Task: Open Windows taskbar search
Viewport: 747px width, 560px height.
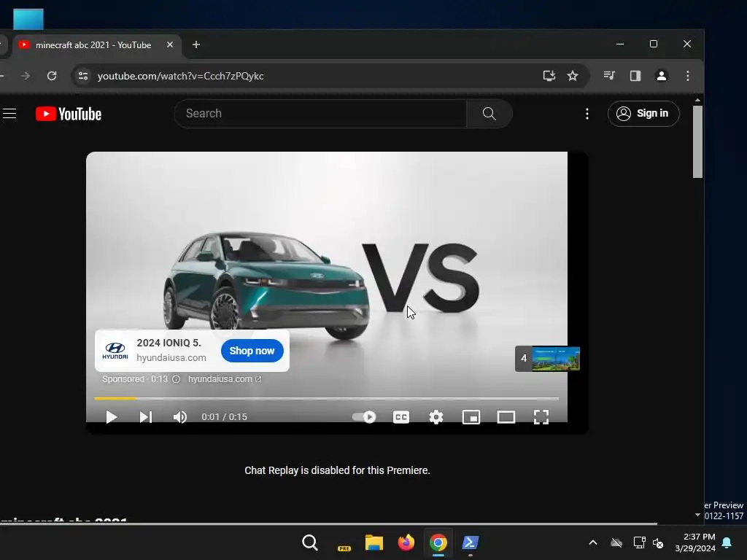Action: click(x=309, y=542)
